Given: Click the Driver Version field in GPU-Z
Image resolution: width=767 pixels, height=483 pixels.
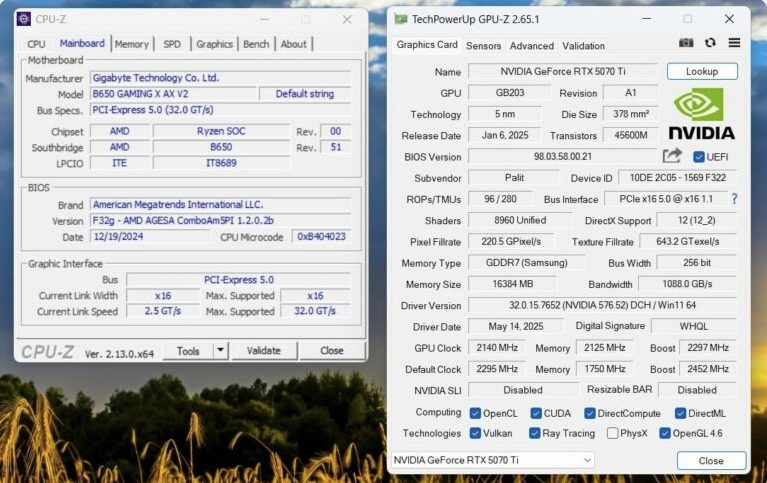Looking at the screenshot, I should [602, 305].
